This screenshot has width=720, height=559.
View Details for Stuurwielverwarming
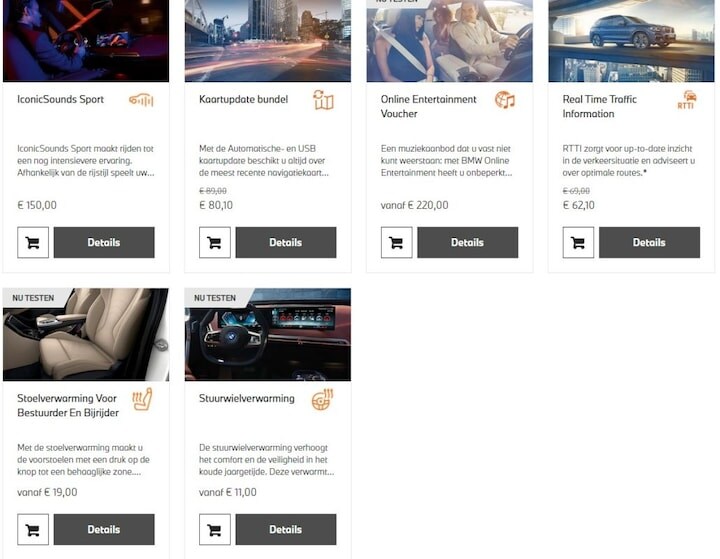(286, 529)
